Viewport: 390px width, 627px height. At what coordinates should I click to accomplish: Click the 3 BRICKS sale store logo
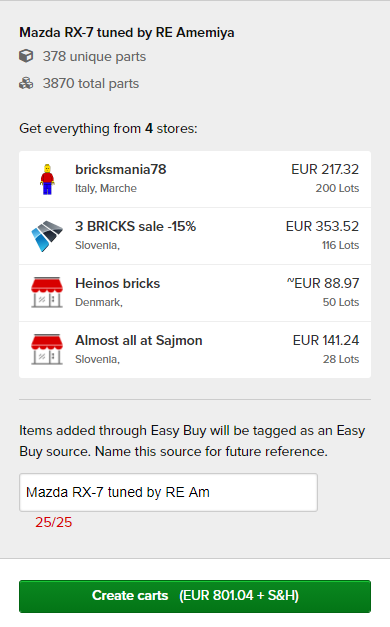click(x=47, y=236)
